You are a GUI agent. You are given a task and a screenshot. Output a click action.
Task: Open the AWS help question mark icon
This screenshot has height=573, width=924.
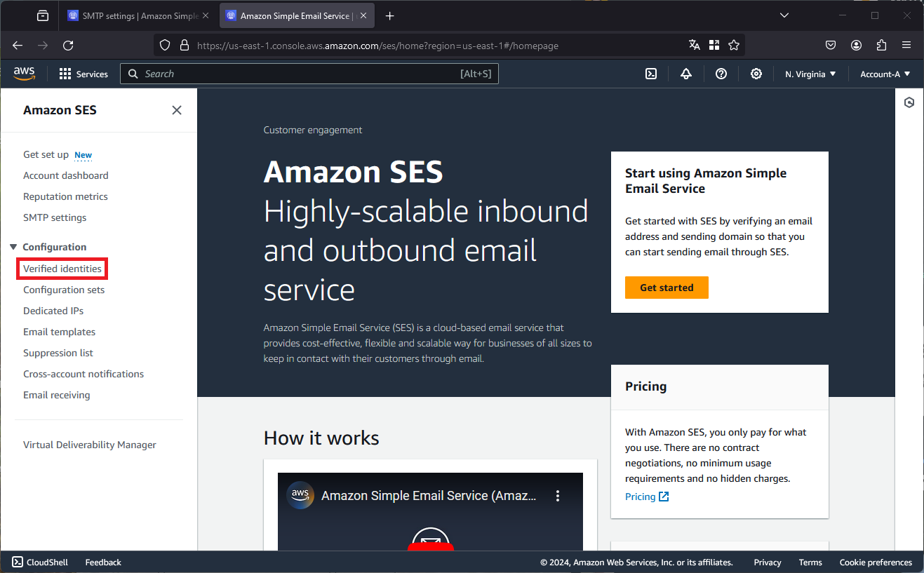pos(721,74)
